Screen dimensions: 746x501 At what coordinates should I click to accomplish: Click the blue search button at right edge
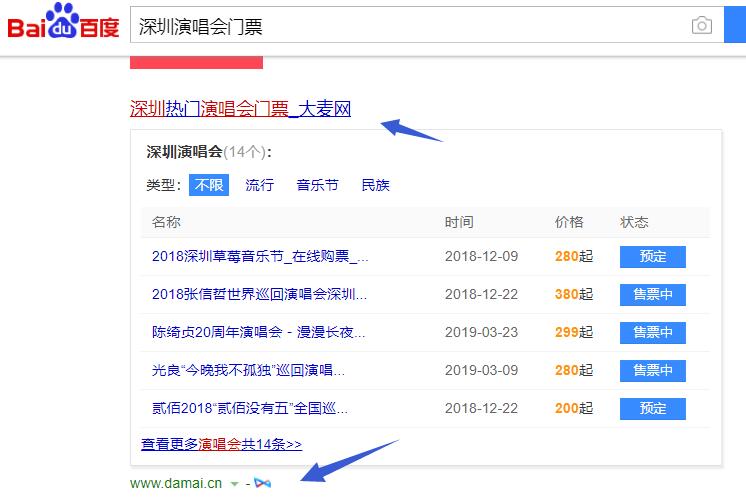735,25
